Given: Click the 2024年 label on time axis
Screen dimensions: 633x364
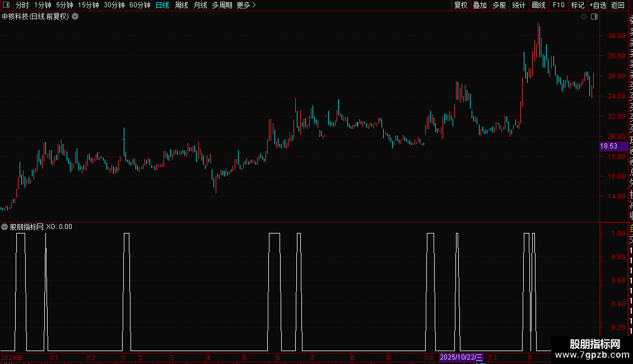Looking at the screenshot, I should pos(12,357).
